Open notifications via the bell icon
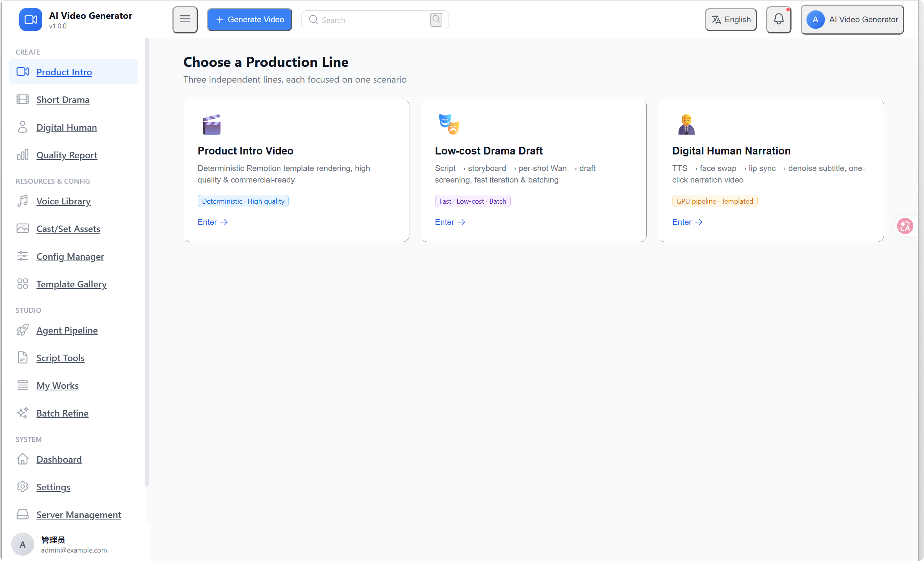Screen dimensions: 924x561 (779, 20)
